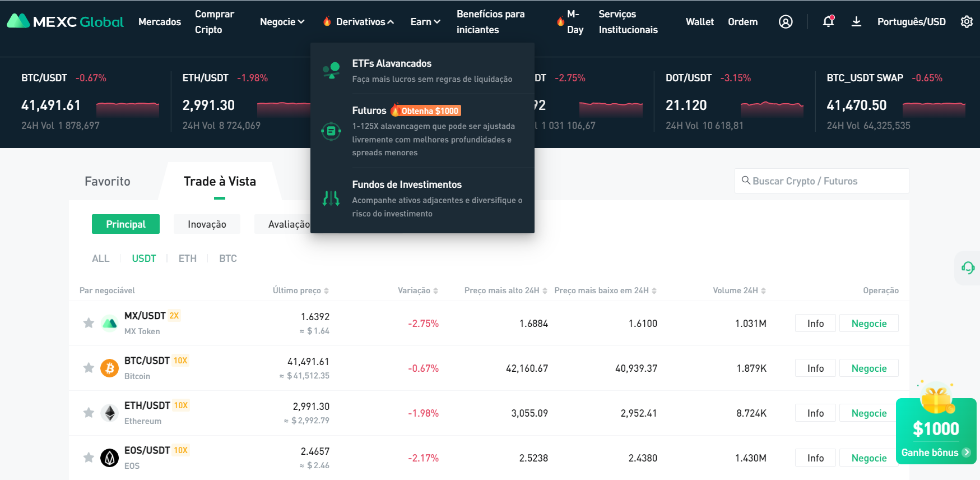980x480 pixels.
Task: Sort by Variação column
Action: click(418, 290)
